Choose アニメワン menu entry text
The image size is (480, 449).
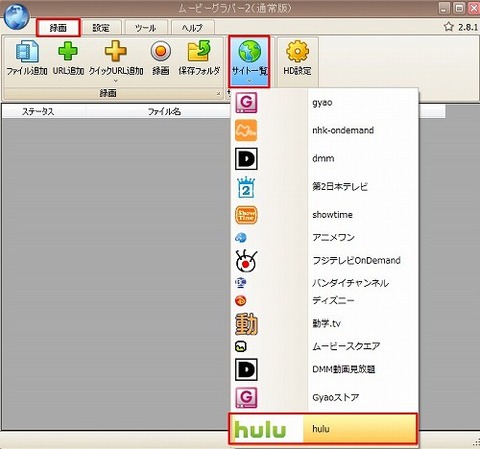[333, 238]
